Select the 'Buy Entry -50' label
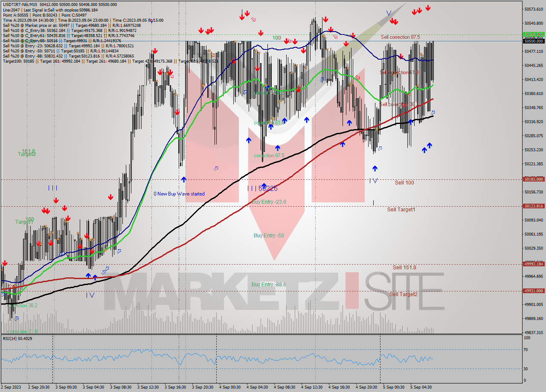 269,235
